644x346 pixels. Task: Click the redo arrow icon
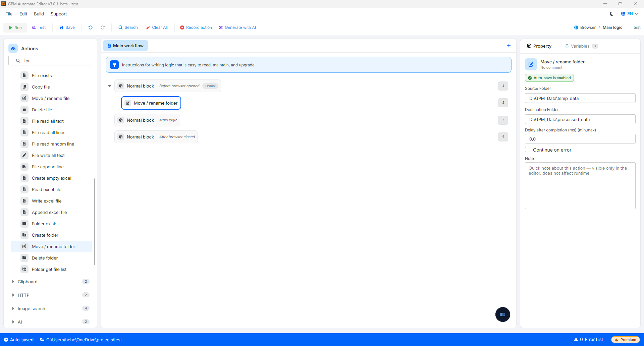pos(103,27)
